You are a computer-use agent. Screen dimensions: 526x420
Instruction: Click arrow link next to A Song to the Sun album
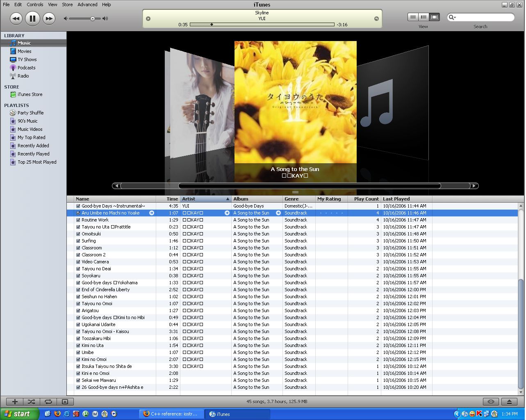pyautogui.click(x=278, y=213)
